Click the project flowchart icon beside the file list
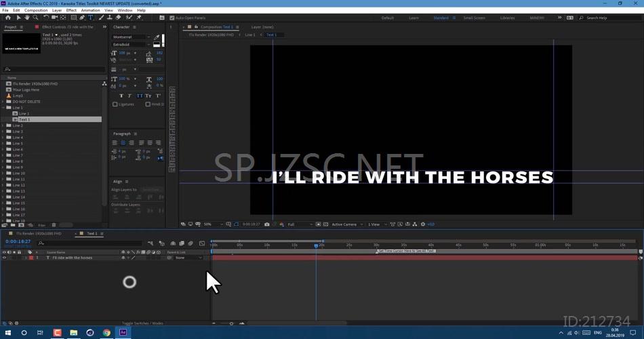Screen dimensions: 644x339 104,84
